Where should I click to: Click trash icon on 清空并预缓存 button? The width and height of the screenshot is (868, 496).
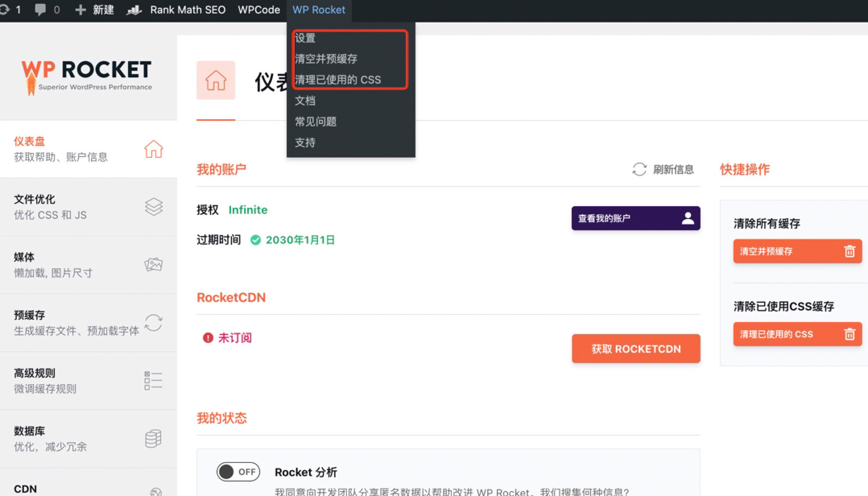click(x=849, y=251)
